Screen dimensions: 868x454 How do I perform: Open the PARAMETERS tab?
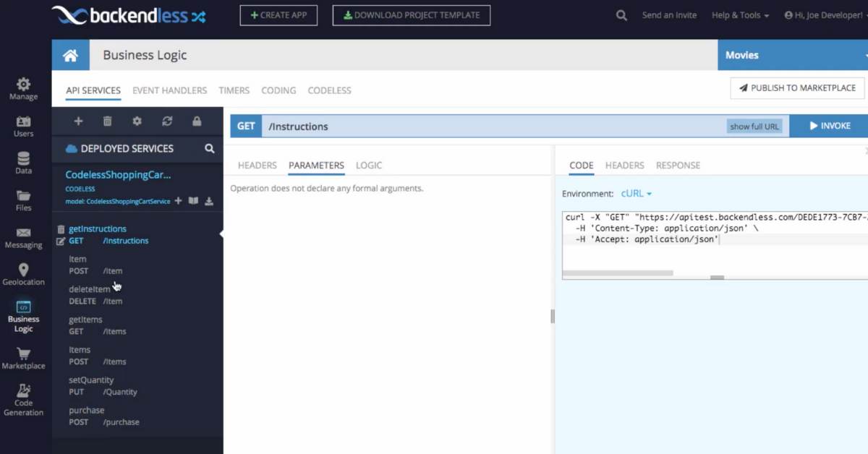(x=316, y=166)
